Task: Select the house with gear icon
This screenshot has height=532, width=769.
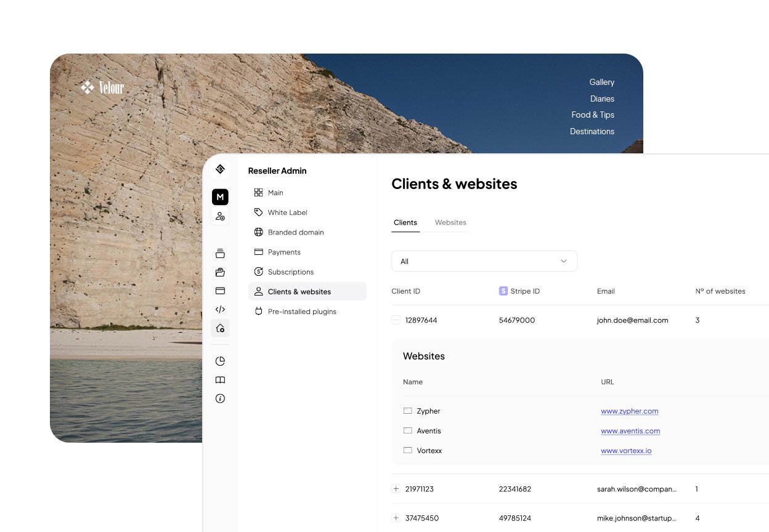Action: pos(220,329)
